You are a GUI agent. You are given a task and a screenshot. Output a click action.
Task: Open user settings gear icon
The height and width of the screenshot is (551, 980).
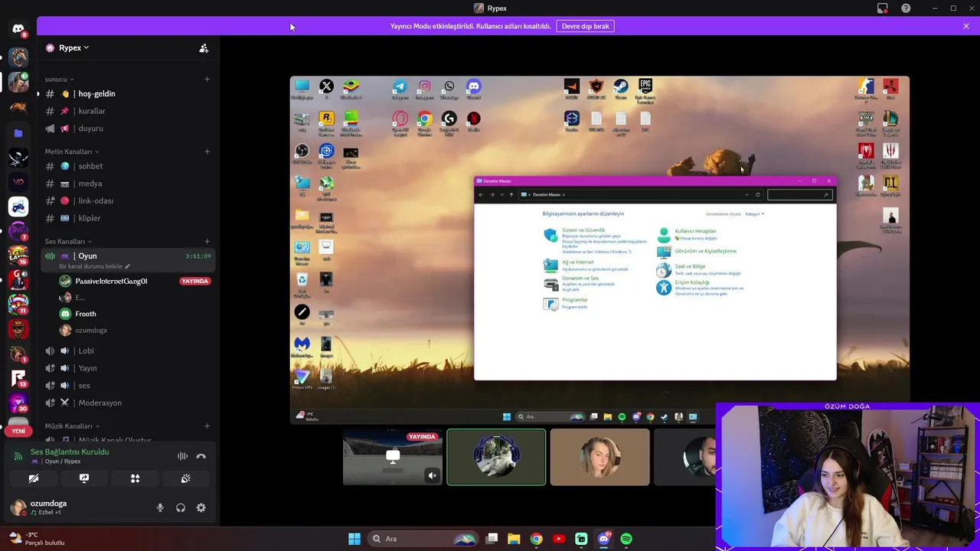pyautogui.click(x=201, y=507)
